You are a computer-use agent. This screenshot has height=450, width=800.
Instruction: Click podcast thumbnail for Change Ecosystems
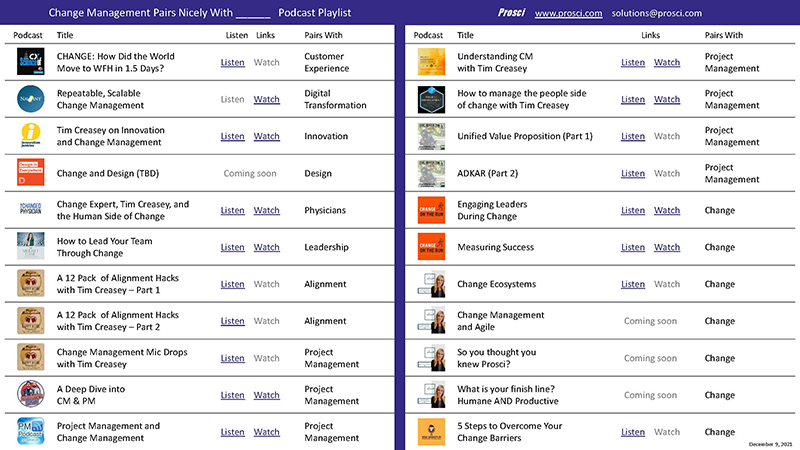pyautogui.click(x=431, y=284)
